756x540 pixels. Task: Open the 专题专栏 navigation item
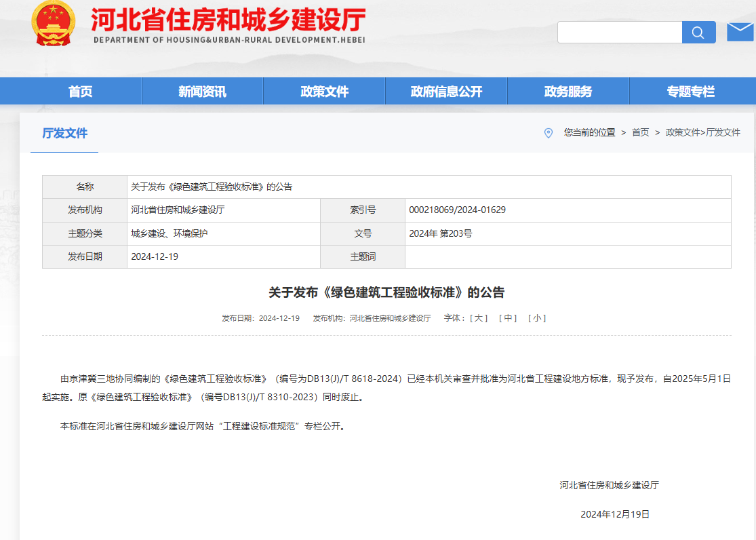click(x=690, y=92)
